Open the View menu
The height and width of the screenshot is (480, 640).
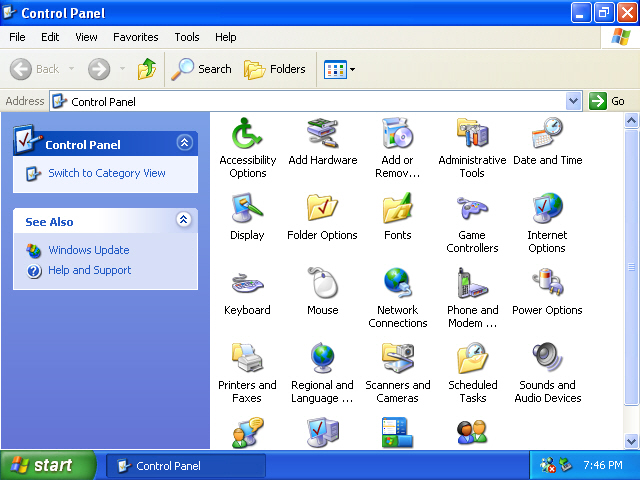[86, 37]
